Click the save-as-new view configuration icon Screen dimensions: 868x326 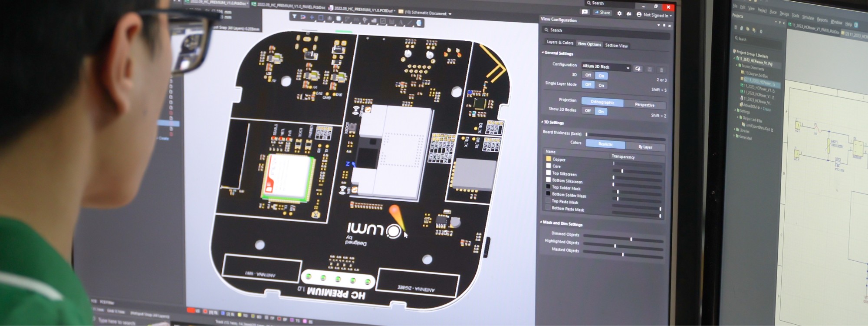pos(638,69)
